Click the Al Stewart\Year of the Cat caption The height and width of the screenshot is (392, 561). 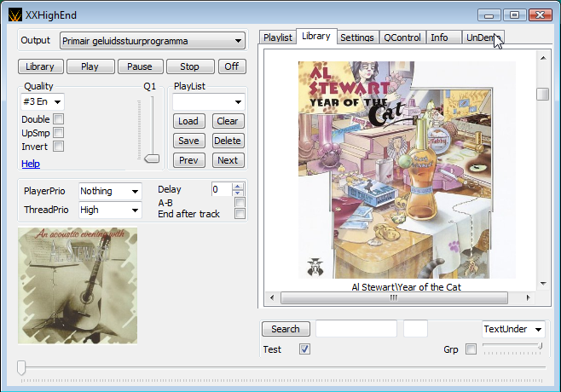[x=406, y=287]
